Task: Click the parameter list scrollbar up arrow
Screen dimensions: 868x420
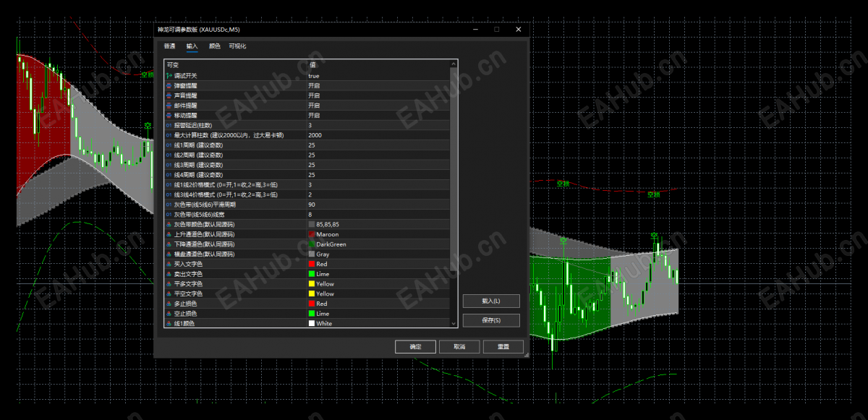Action: pos(454,64)
